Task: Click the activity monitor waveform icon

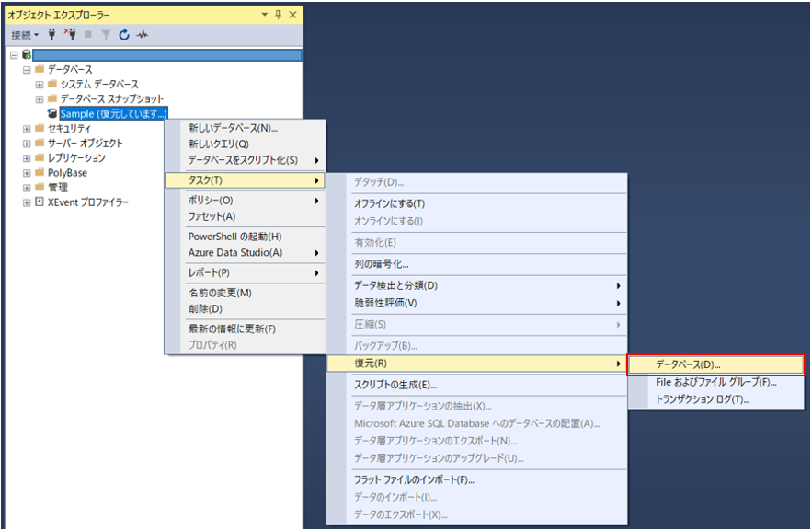Action: click(x=142, y=35)
